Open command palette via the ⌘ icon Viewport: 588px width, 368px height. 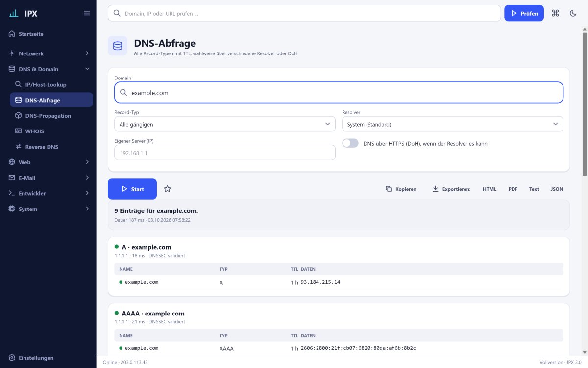tap(555, 13)
